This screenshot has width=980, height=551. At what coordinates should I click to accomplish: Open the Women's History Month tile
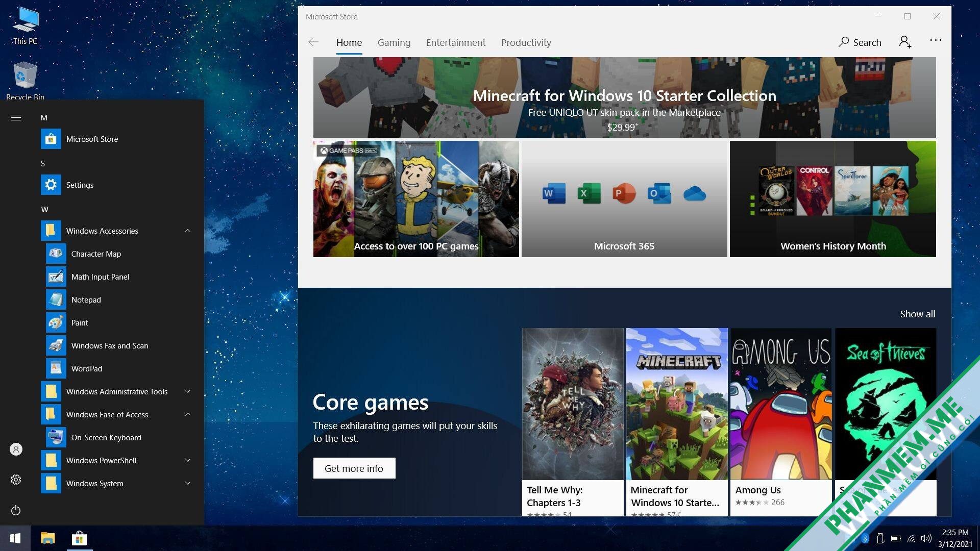coord(832,199)
